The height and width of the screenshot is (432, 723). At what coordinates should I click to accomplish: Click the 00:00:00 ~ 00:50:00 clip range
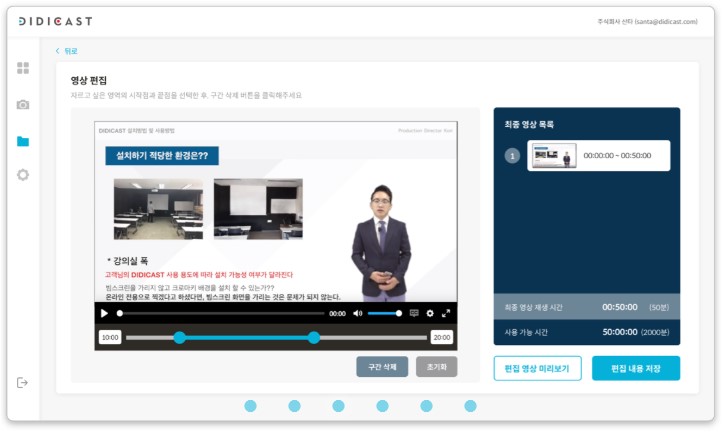pyautogui.click(x=617, y=156)
